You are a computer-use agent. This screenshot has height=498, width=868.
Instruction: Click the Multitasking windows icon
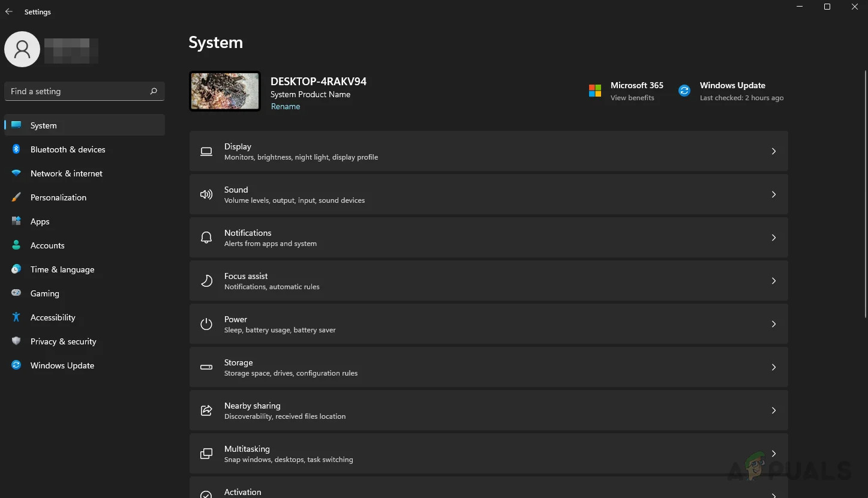pos(206,454)
